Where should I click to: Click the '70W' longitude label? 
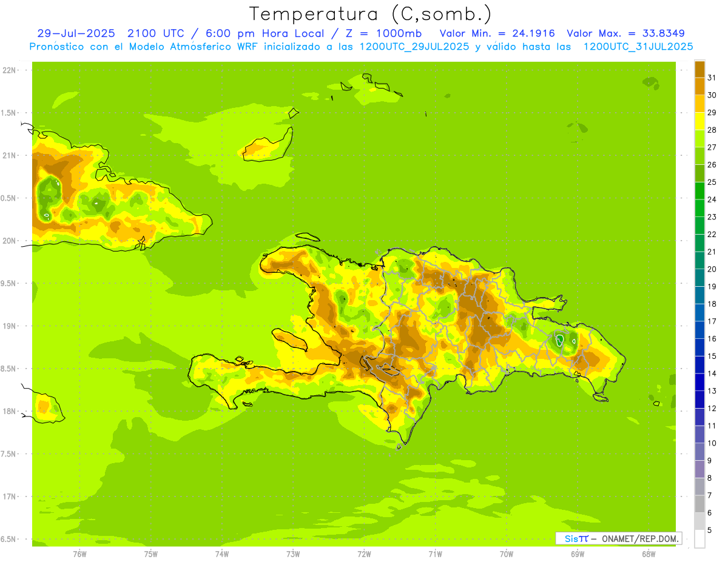pos(507,554)
